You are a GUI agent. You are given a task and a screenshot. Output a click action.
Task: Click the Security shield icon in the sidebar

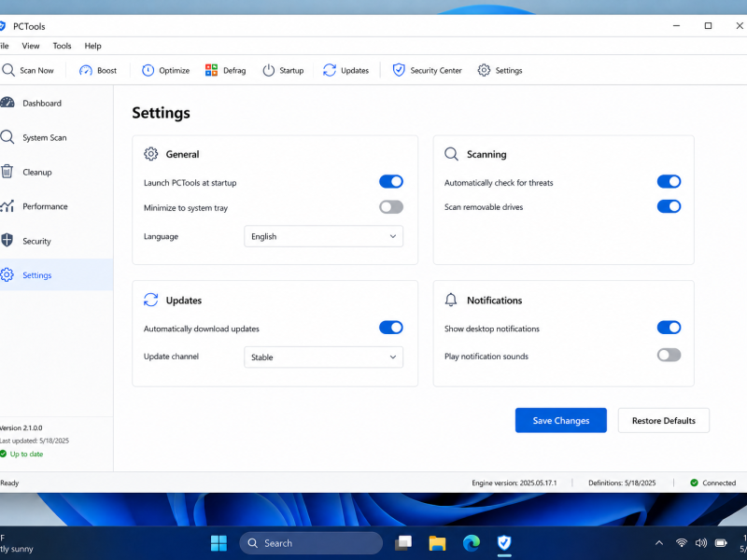(7, 241)
